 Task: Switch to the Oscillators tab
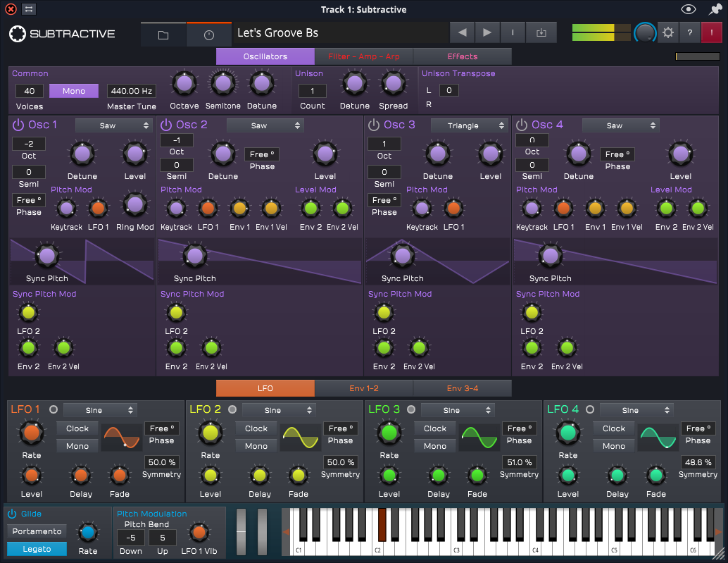265,56
